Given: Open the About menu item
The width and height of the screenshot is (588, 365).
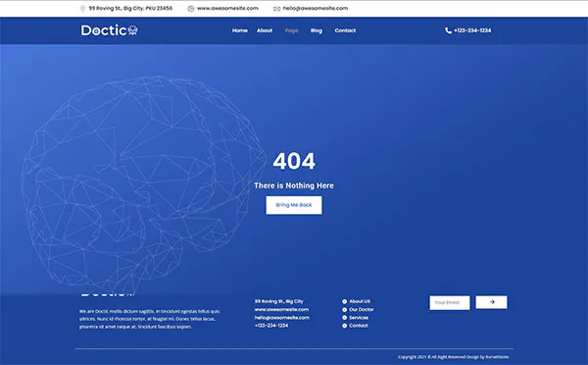Looking at the screenshot, I should click(x=265, y=30).
